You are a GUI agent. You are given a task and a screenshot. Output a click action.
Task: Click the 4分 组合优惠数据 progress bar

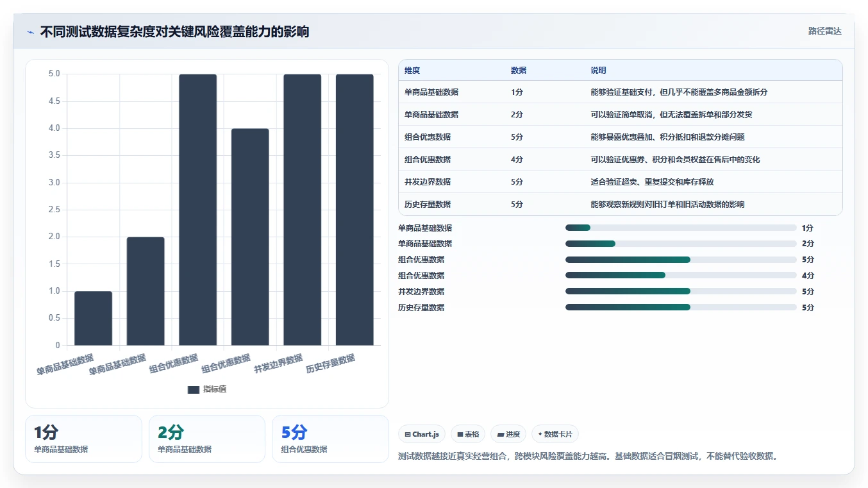[681, 276]
